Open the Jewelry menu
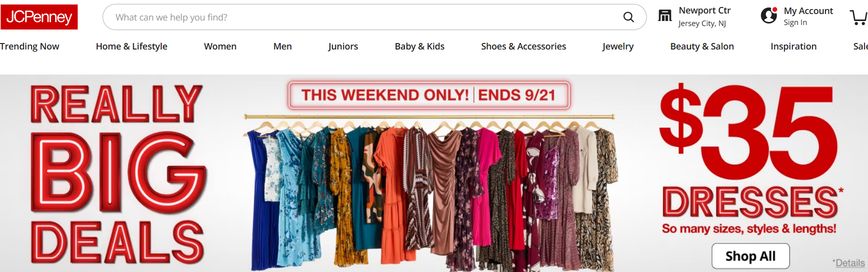 (x=618, y=46)
